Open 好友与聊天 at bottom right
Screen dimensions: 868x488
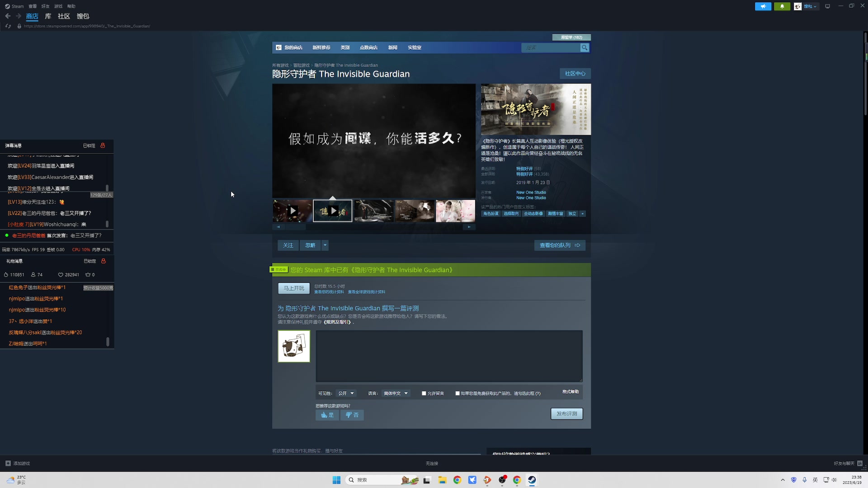848,463
